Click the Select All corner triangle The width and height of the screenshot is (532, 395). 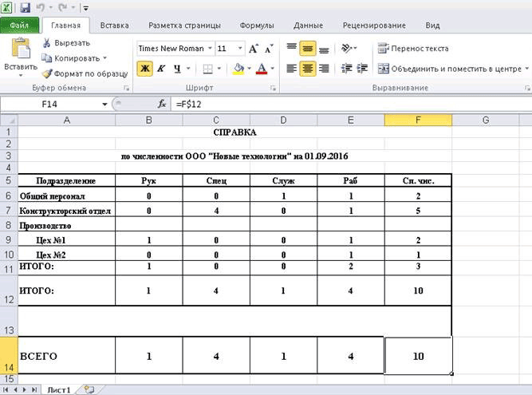tap(9, 120)
